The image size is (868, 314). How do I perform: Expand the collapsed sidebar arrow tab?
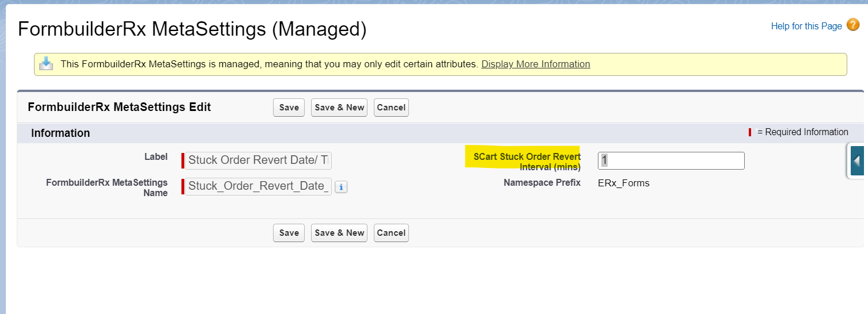(x=857, y=160)
